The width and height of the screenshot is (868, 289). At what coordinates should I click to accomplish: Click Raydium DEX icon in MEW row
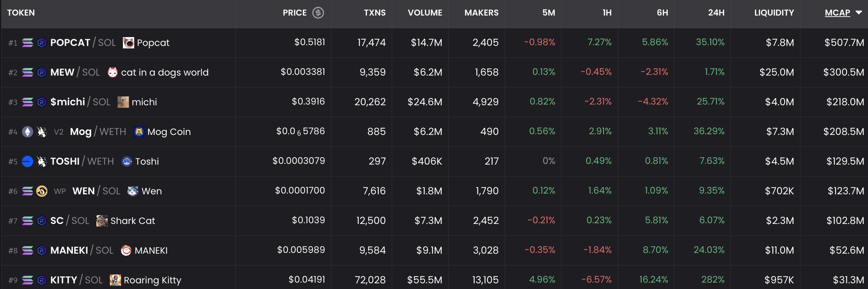[42, 72]
